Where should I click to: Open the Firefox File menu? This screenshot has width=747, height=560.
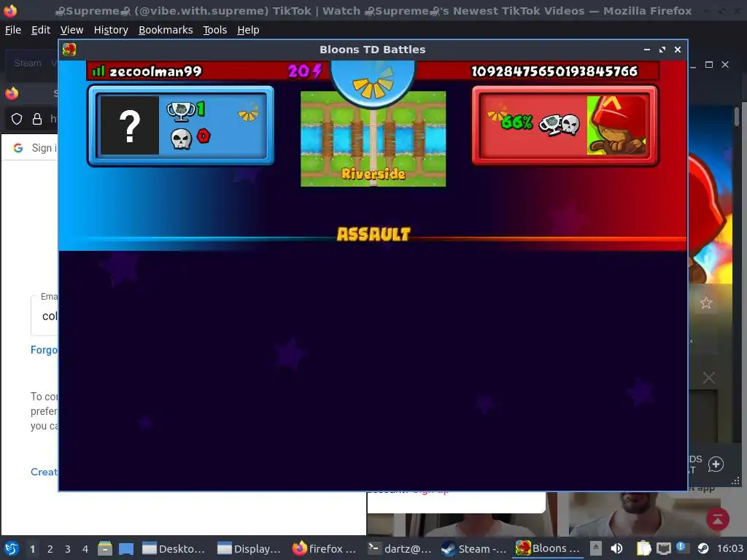tap(13, 30)
